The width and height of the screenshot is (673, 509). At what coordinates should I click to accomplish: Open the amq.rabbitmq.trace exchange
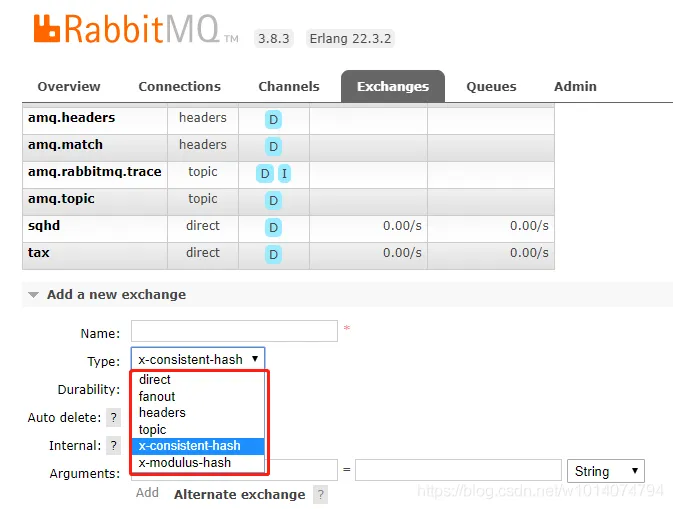[x=94, y=172]
